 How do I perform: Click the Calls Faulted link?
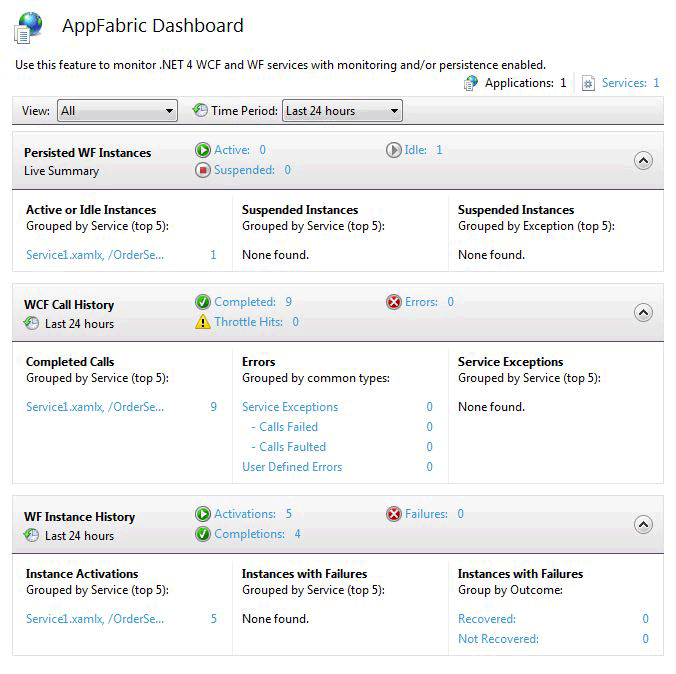(292, 447)
